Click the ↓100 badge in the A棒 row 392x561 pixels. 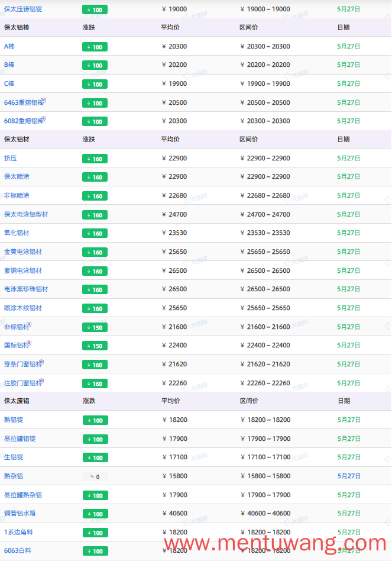(x=95, y=47)
